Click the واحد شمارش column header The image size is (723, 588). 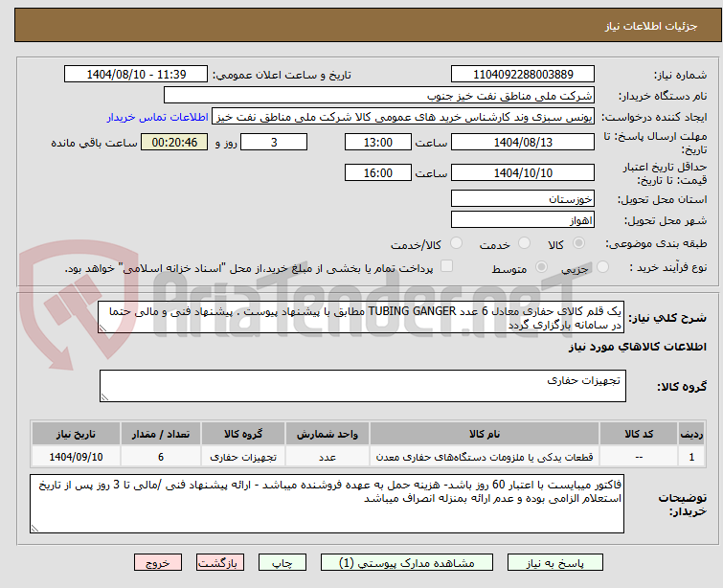(327, 434)
